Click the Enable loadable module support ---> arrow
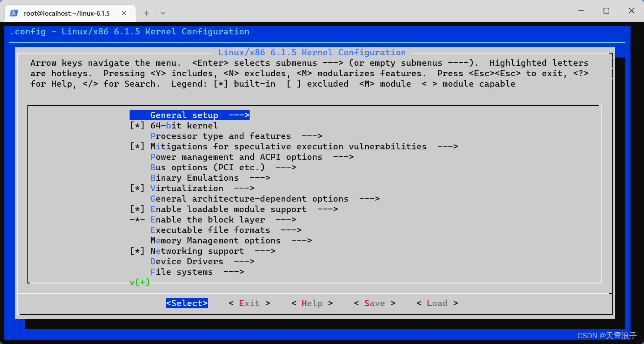644x344 pixels. tap(327, 209)
